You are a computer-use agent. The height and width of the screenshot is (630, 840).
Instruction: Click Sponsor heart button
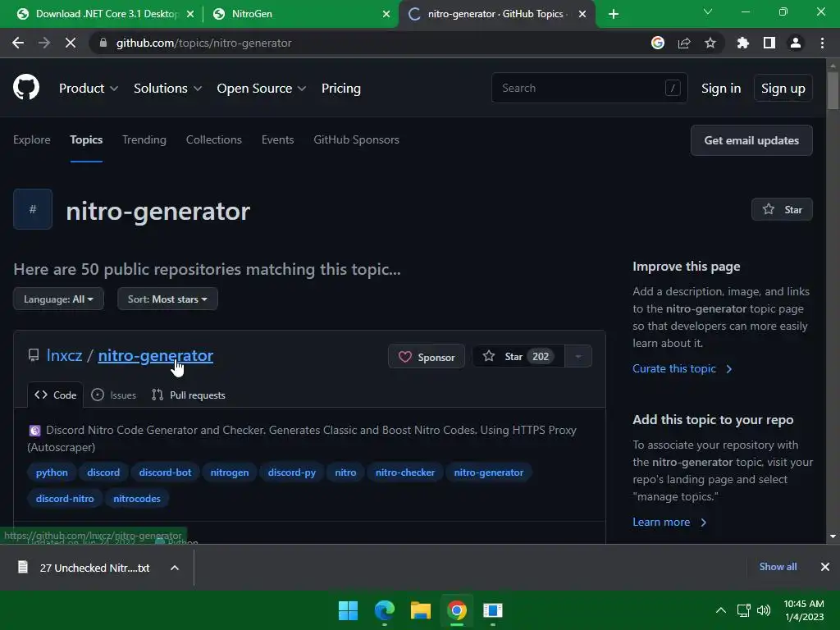[427, 357]
